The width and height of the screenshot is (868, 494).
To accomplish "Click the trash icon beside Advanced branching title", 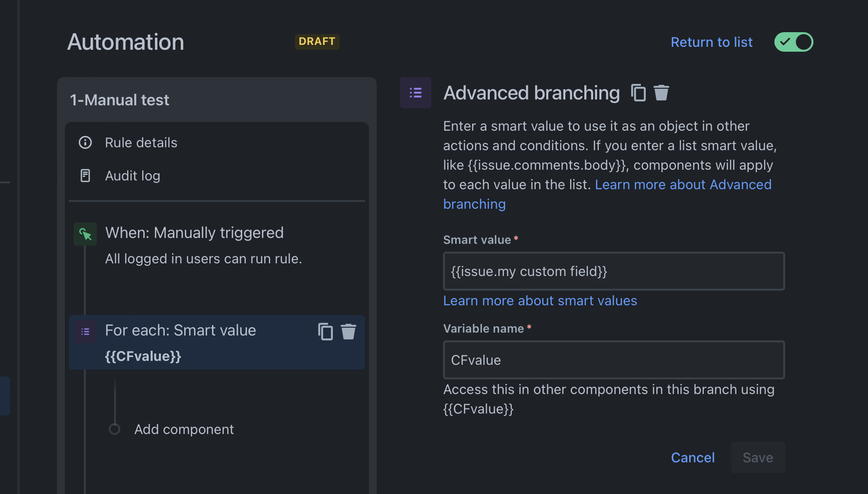I will [661, 93].
